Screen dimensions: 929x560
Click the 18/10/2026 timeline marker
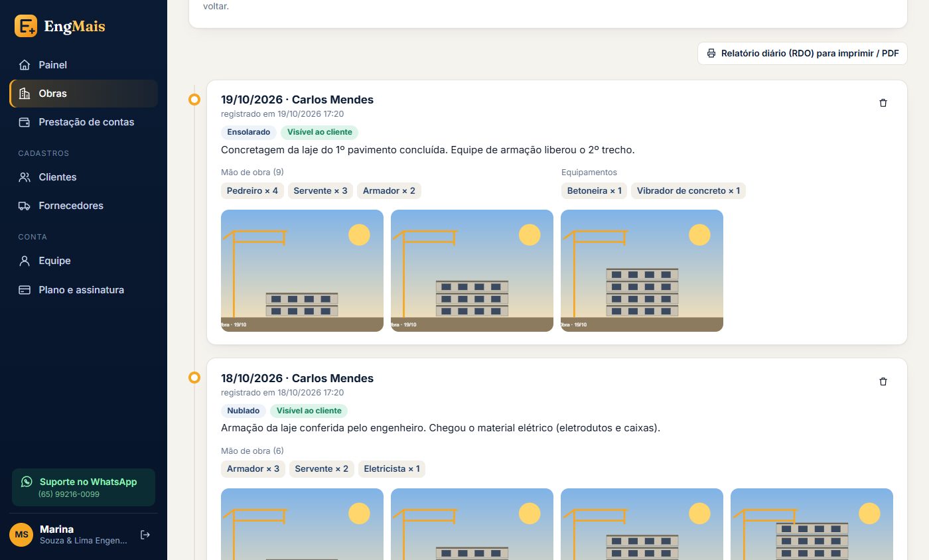coord(194,378)
